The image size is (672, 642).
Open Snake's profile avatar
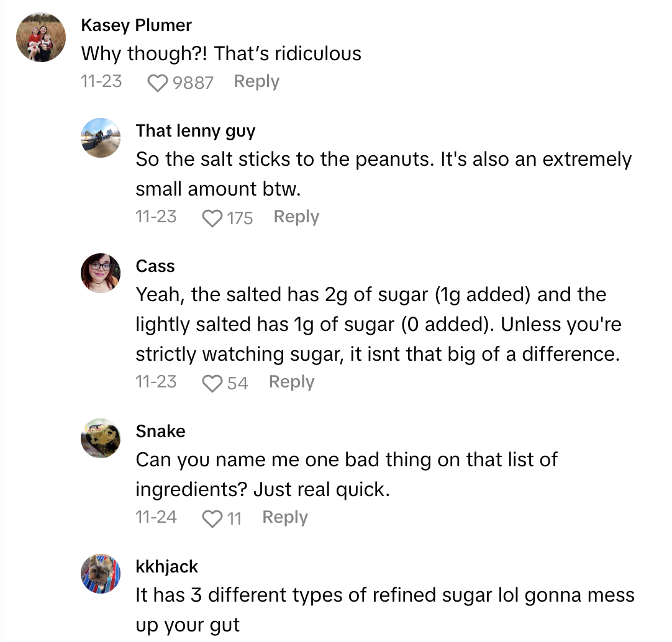point(101,438)
